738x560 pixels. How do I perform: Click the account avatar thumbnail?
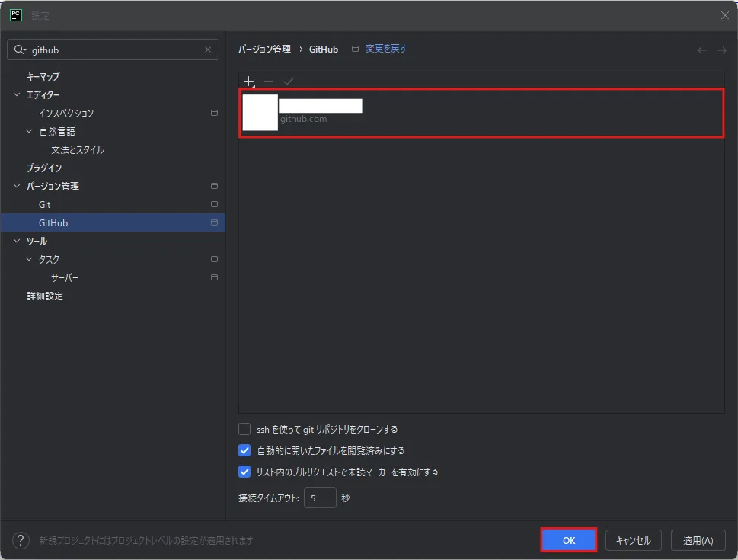tap(260, 113)
